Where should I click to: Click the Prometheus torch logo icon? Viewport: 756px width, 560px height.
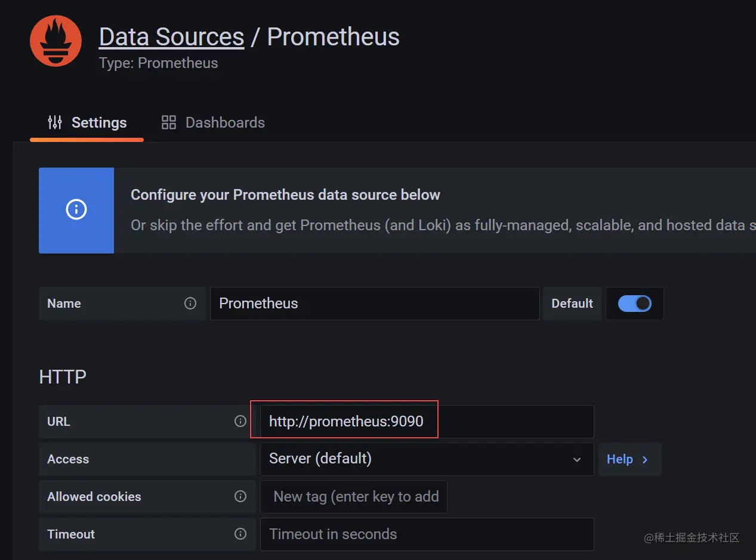click(x=55, y=41)
